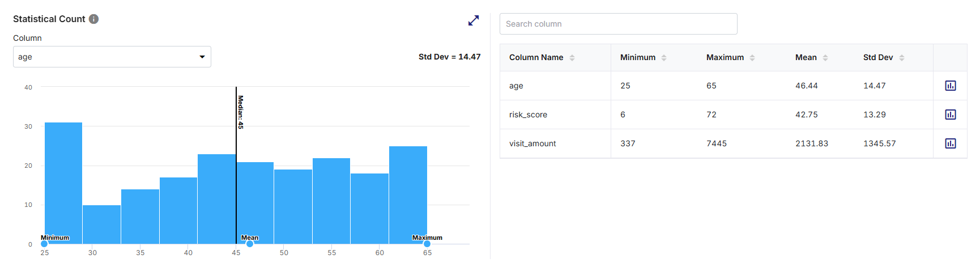Open the chart icon for age row
980x271 pixels.
point(951,86)
